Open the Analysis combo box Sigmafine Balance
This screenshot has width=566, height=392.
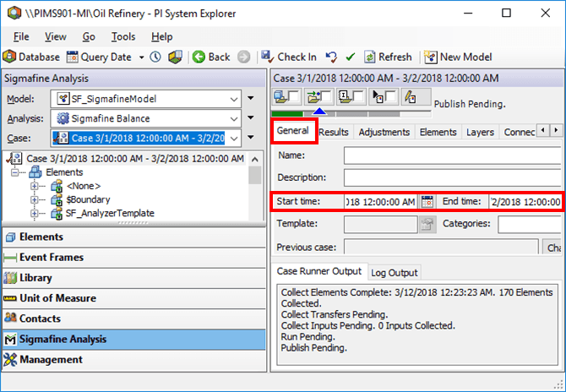(x=146, y=118)
